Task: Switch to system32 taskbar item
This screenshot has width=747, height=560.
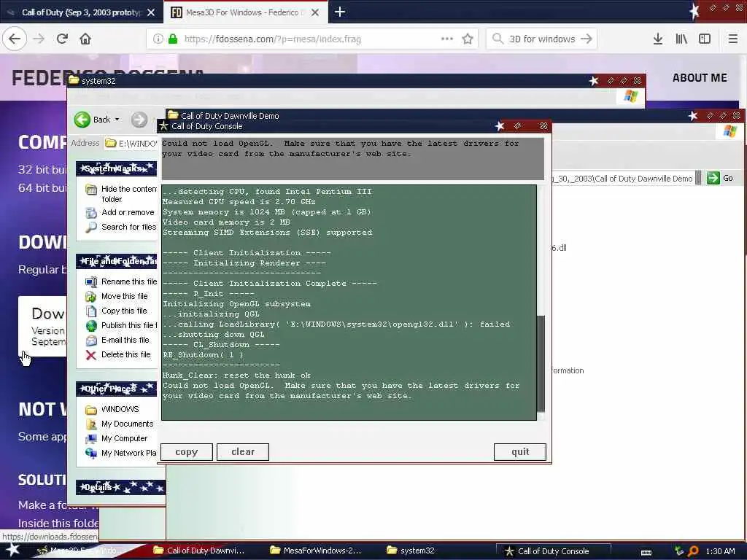Action: 411,551
